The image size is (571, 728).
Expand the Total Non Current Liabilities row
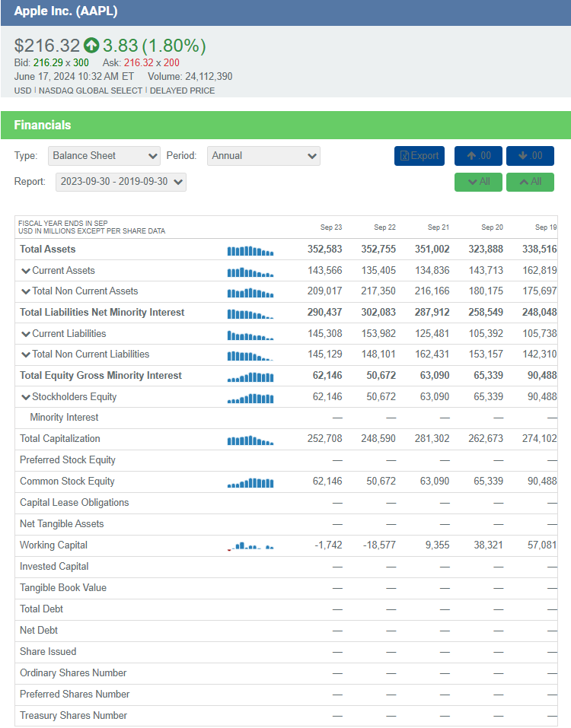click(x=26, y=354)
